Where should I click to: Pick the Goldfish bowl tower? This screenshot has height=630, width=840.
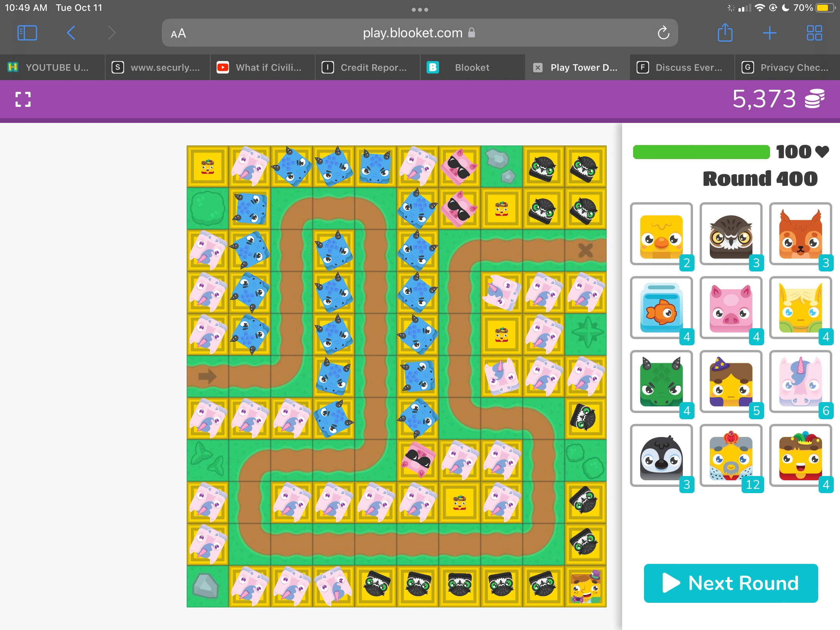(661, 308)
